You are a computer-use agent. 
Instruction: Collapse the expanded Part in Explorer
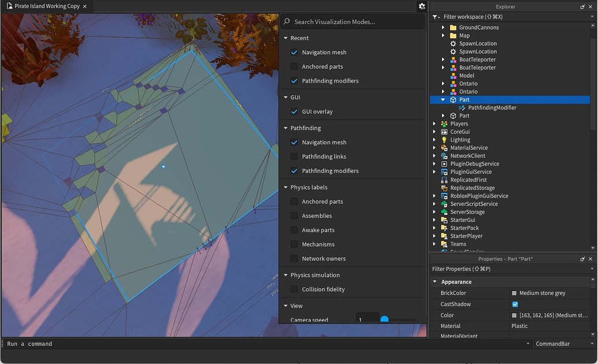tap(444, 99)
